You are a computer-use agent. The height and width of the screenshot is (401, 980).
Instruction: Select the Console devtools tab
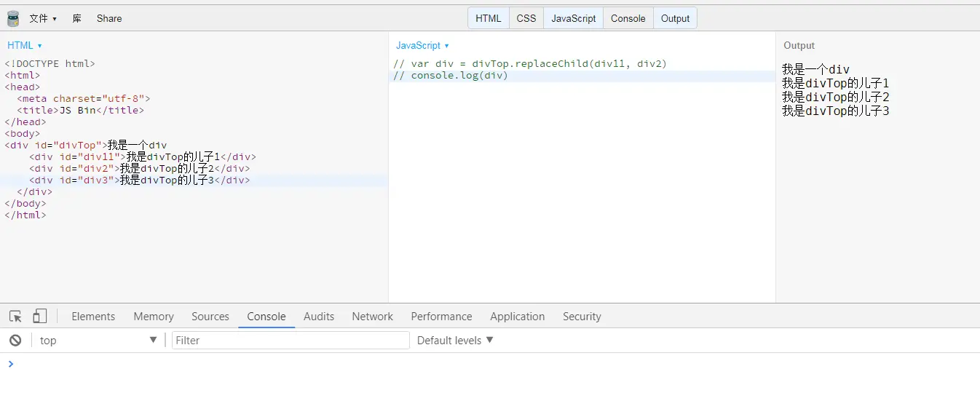pos(266,317)
